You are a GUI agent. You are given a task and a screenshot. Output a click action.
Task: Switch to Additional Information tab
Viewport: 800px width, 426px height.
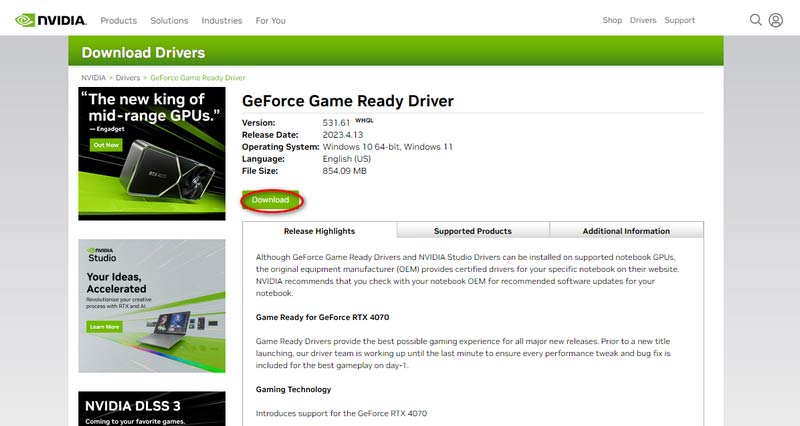(626, 231)
